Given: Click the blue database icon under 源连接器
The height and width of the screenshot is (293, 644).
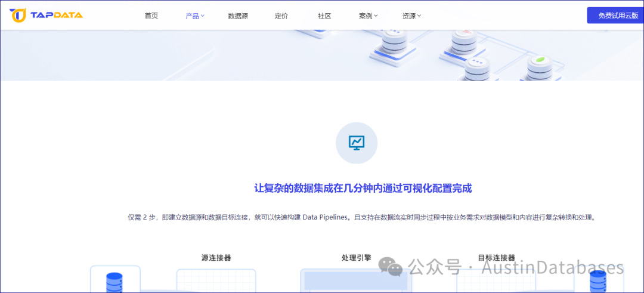Looking at the screenshot, I should 114,282.
